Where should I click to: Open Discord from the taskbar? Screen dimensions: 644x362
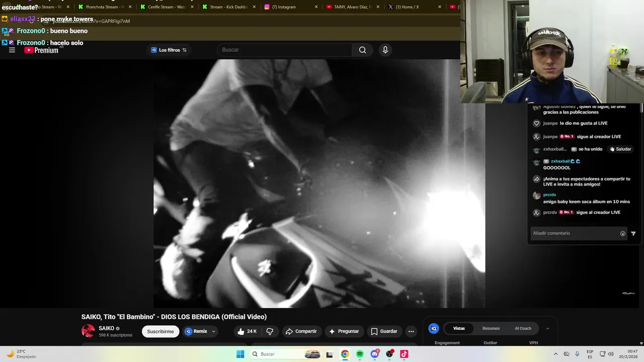(375, 354)
